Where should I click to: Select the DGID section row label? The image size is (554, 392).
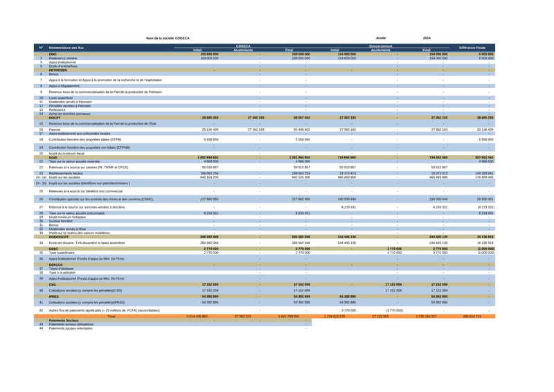pyautogui.click(x=53, y=157)
